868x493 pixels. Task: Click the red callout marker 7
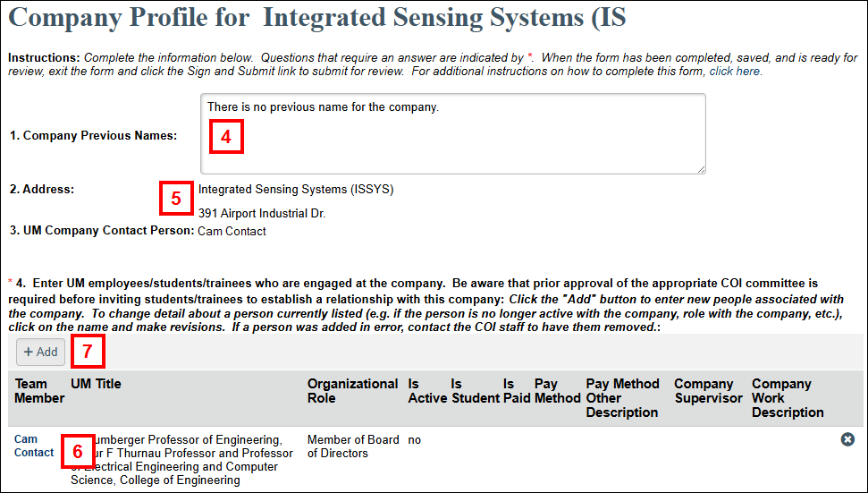pos(88,352)
